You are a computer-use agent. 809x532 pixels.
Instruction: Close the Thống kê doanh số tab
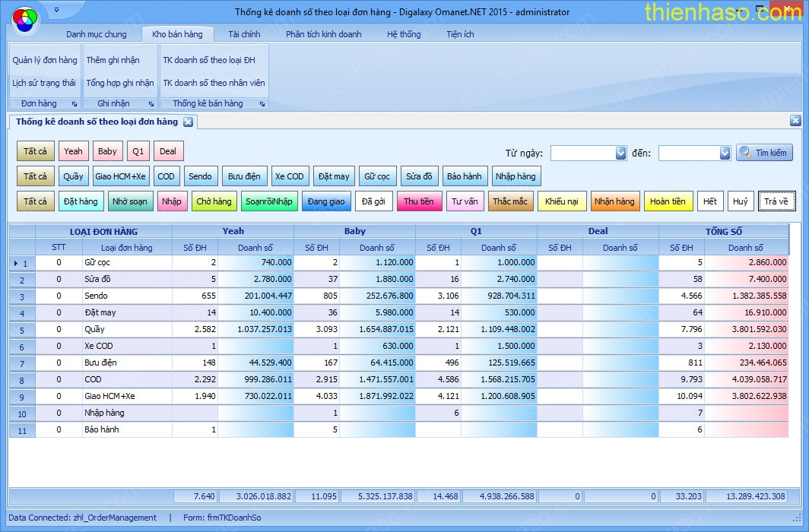point(188,122)
